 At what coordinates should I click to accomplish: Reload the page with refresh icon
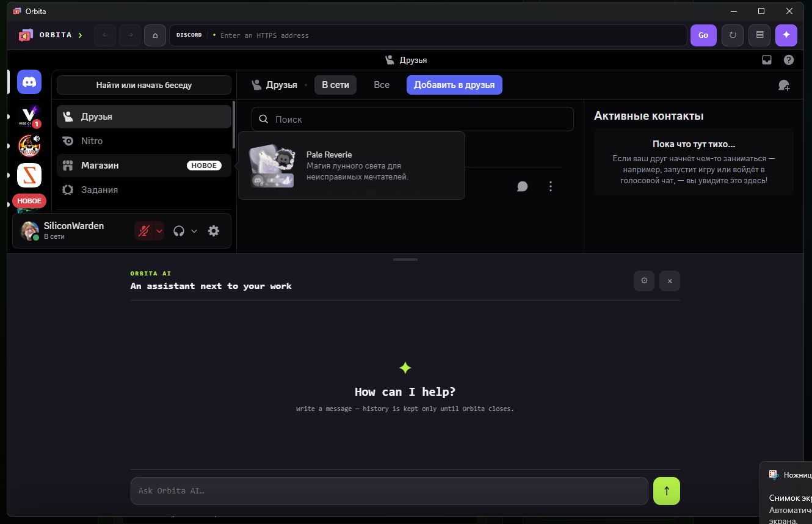click(x=733, y=35)
